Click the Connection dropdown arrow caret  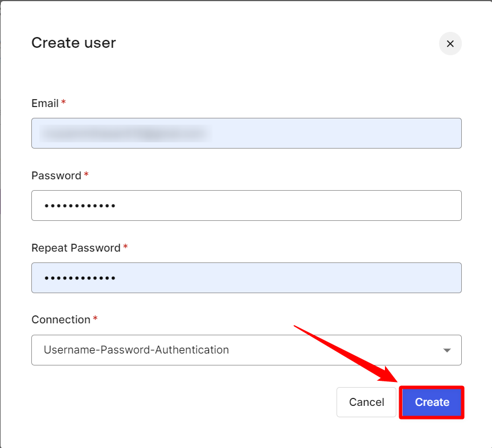(x=447, y=350)
